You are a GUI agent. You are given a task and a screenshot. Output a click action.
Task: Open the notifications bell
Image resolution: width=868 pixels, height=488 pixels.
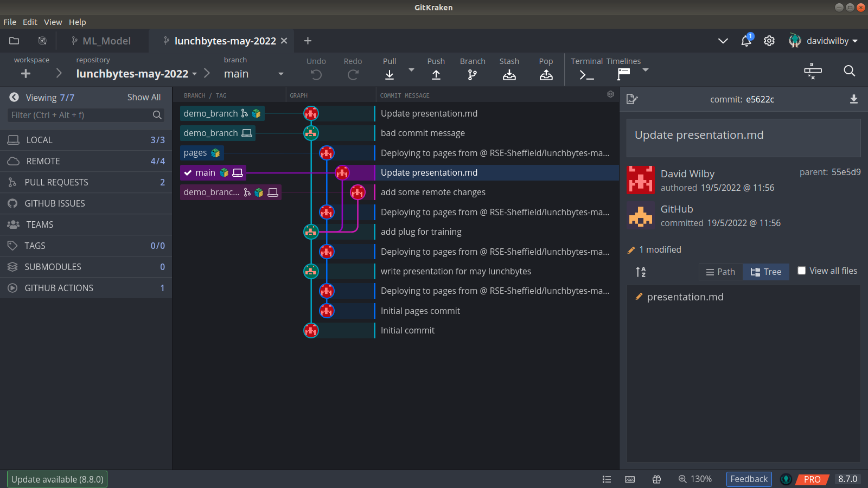click(746, 41)
